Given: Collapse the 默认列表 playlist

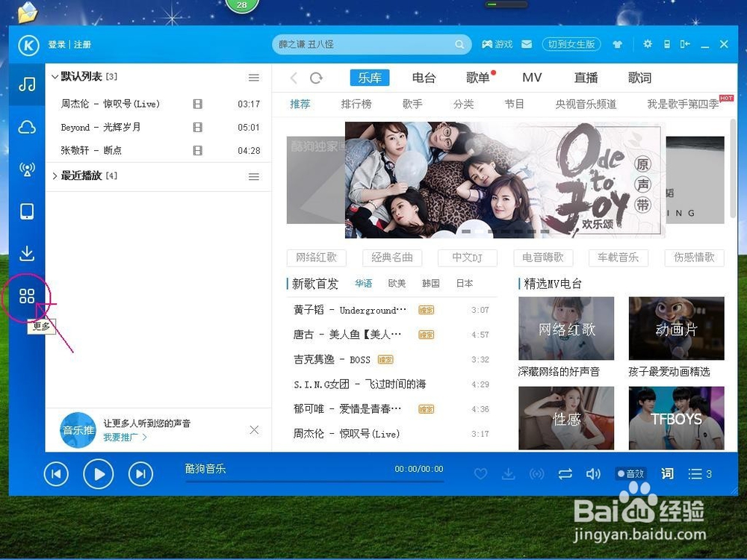Looking at the screenshot, I should [x=55, y=77].
